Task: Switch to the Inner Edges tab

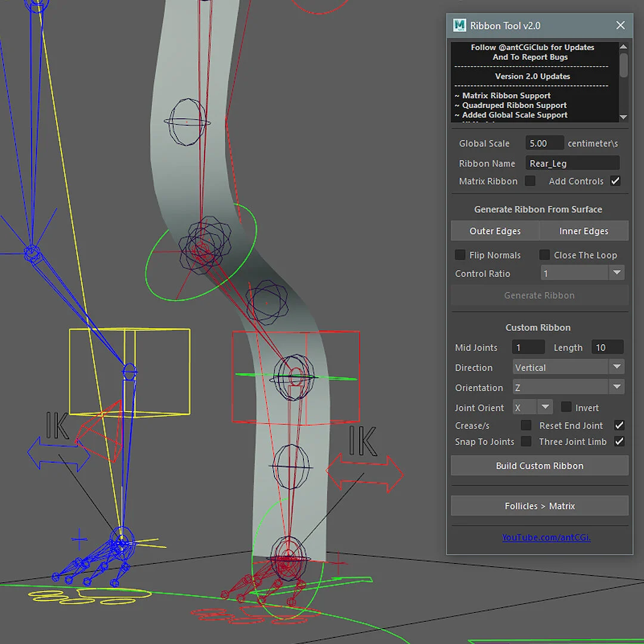Action: click(584, 231)
